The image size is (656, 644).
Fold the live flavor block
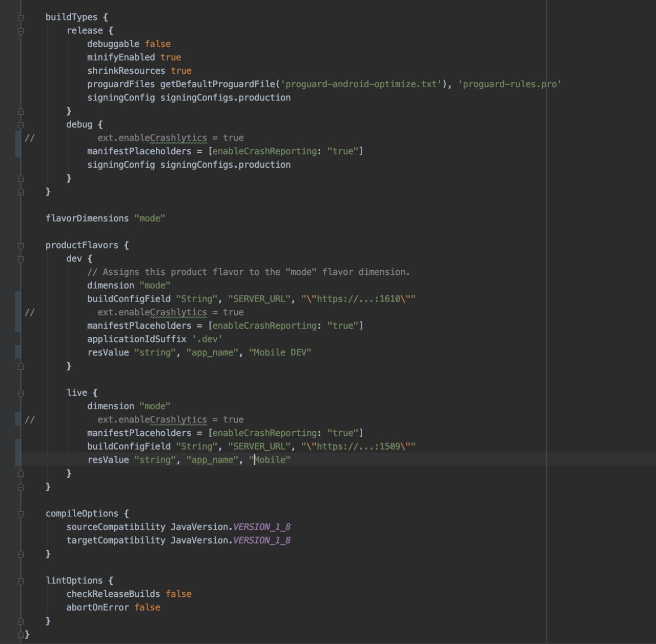(21, 393)
